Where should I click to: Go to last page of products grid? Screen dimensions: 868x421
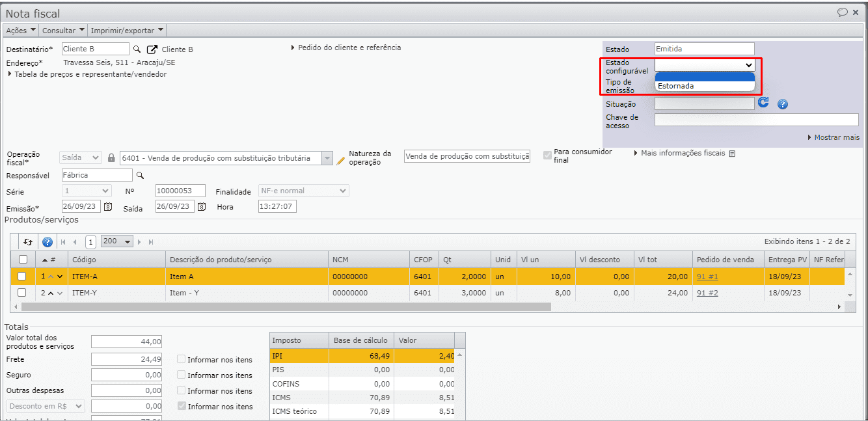coord(151,241)
